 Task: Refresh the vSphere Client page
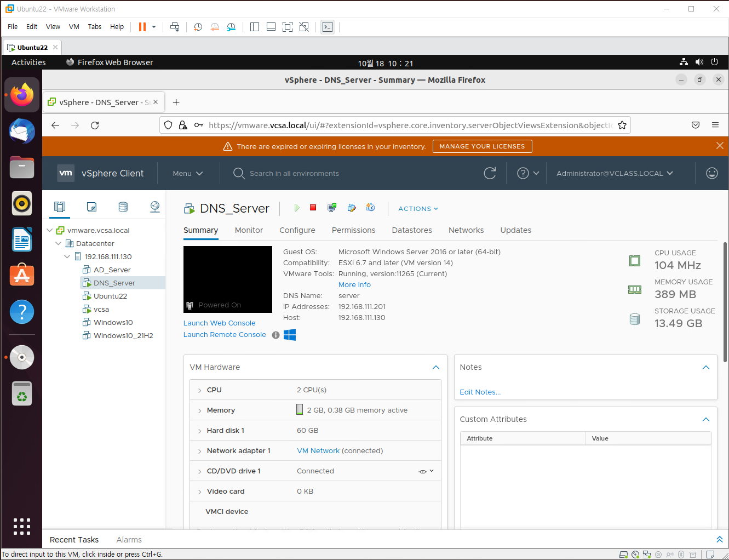490,173
